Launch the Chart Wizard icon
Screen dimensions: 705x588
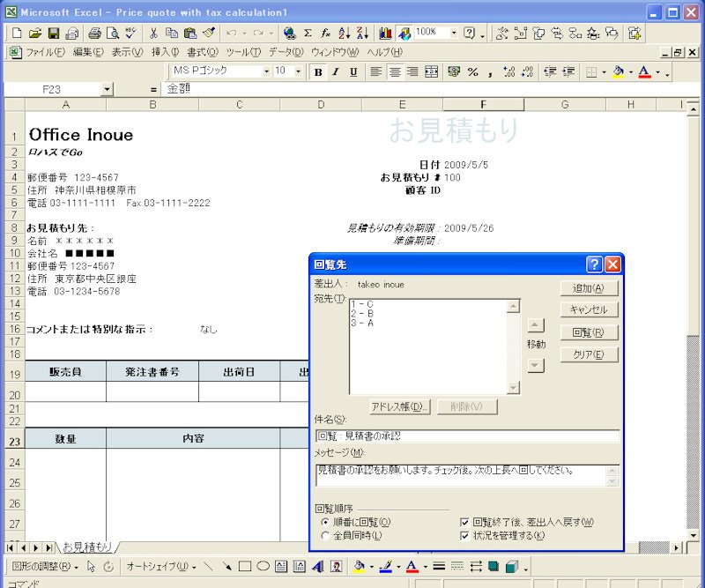385,33
